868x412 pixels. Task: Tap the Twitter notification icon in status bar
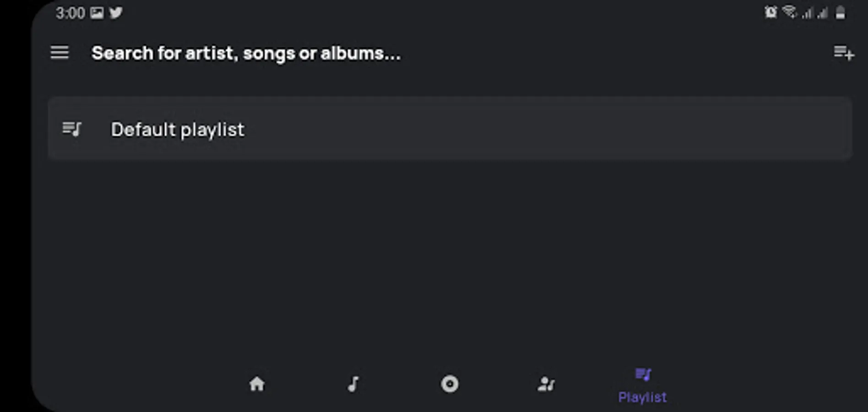(116, 13)
